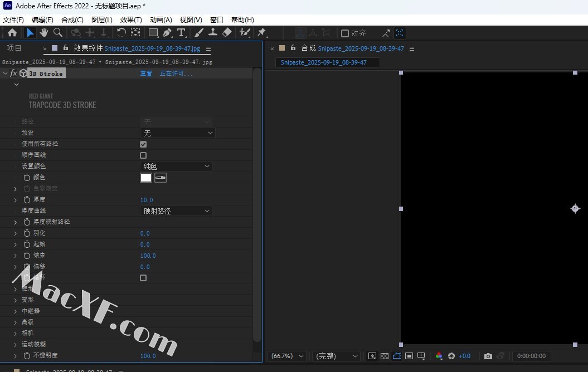Screen dimensions: 588x372
Task: Toggle the 对齐 snapping checkbox
Action: [345, 33]
